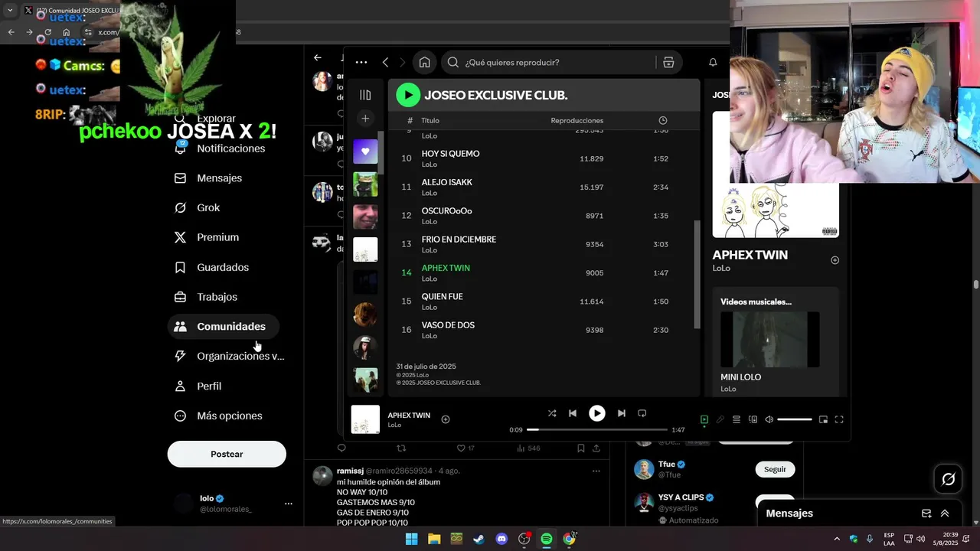Open ramissj post options menu
The height and width of the screenshot is (551, 980).
point(596,471)
